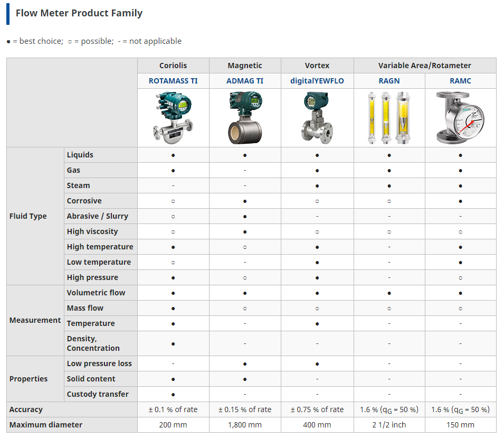Click the High pressure open circle under RAMC
Screen dimensions: 504x438
(x=460, y=278)
